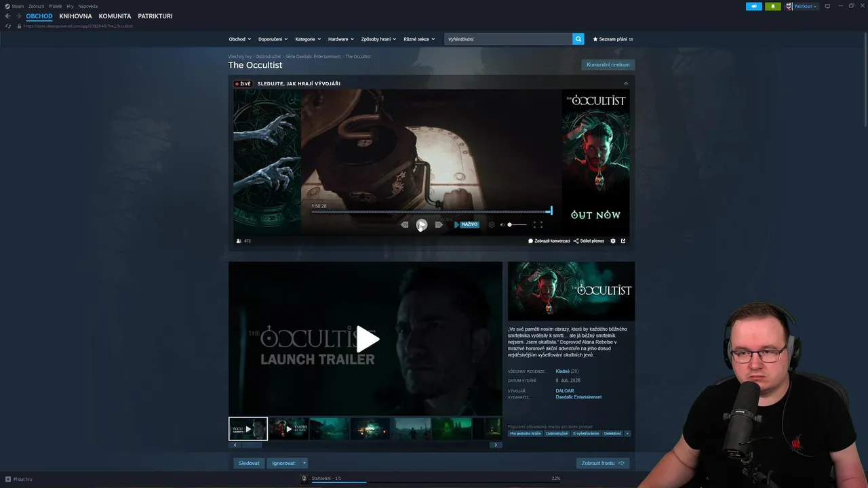
Task: Expand the Kategorie dropdown
Action: click(x=308, y=39)
